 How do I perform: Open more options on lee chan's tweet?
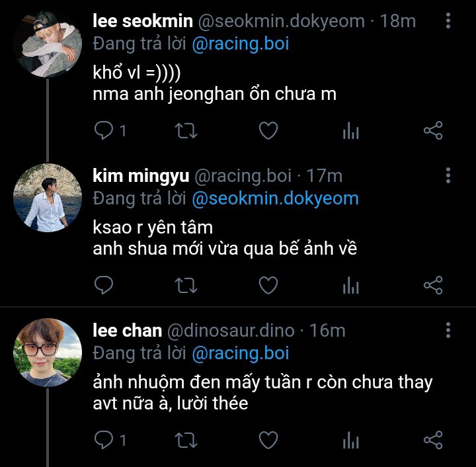tap(448, 330)
